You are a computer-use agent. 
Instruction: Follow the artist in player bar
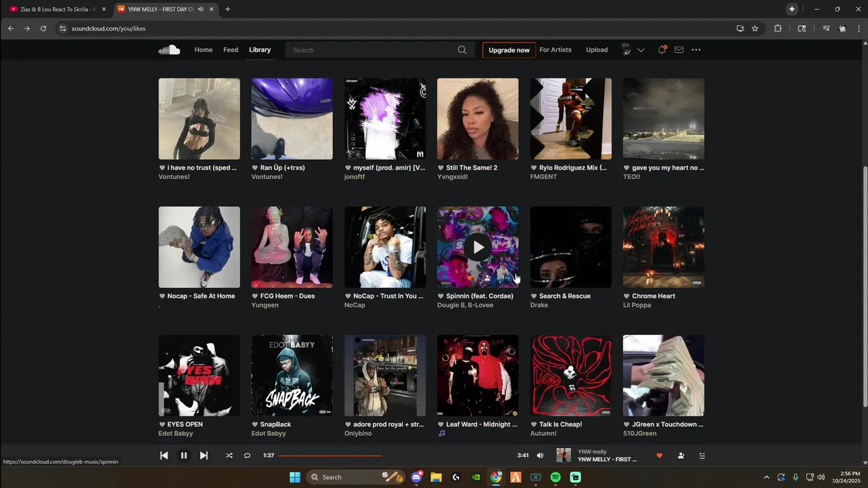point(681,455)
